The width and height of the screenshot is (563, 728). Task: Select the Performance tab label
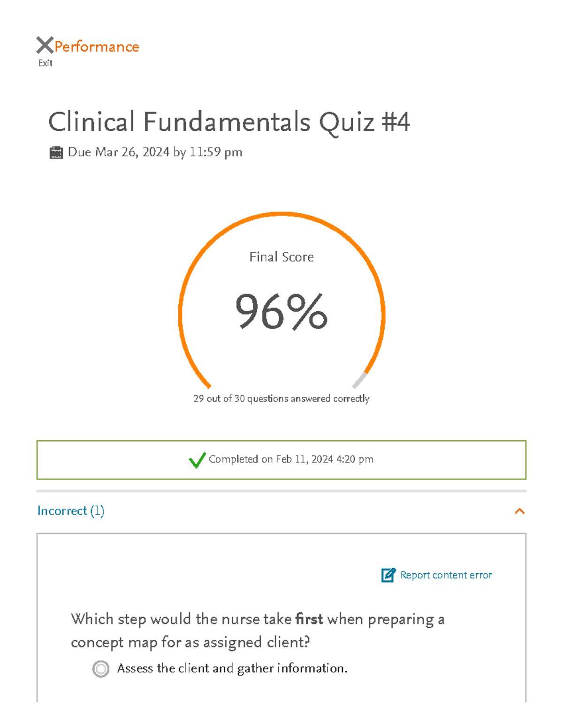[x=96, y=46]
